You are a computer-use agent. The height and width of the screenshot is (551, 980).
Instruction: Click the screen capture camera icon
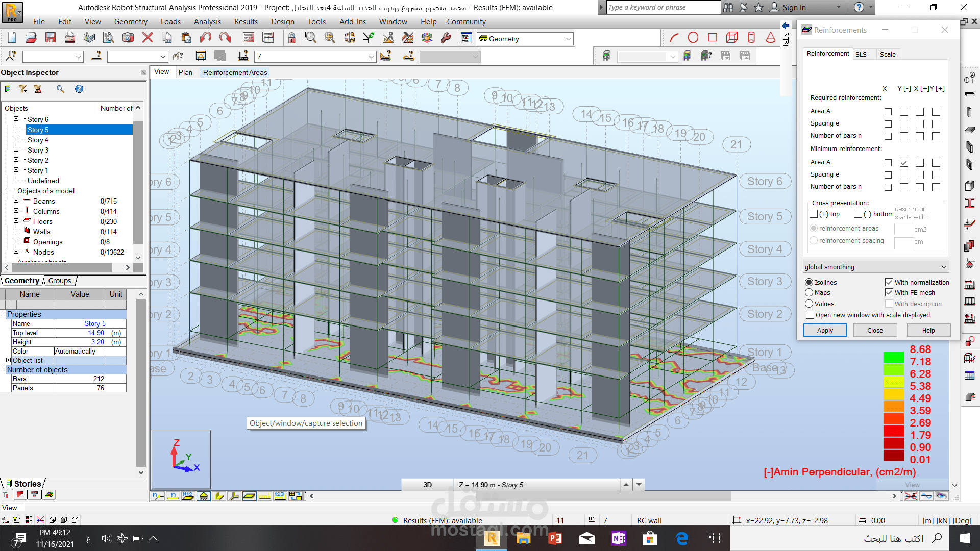click(x=128, y=38)
